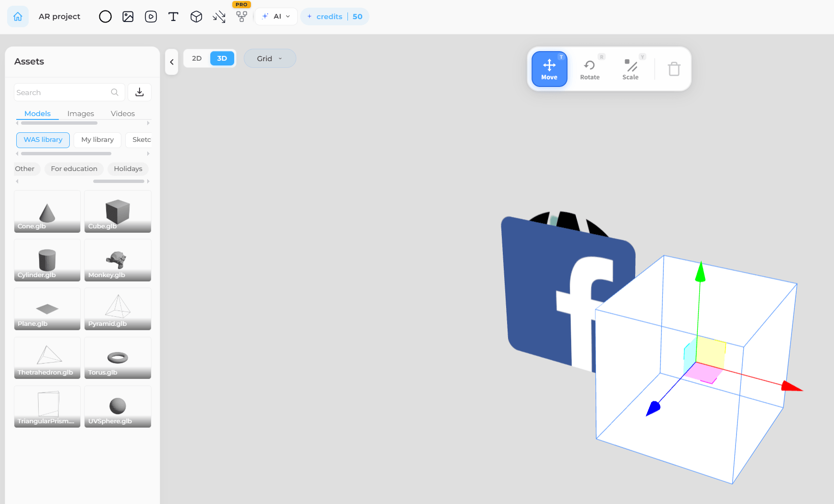The width and height of the screenshot is (834, 504).
Task: Click the credits 50 button
Action: click(335, 17)
